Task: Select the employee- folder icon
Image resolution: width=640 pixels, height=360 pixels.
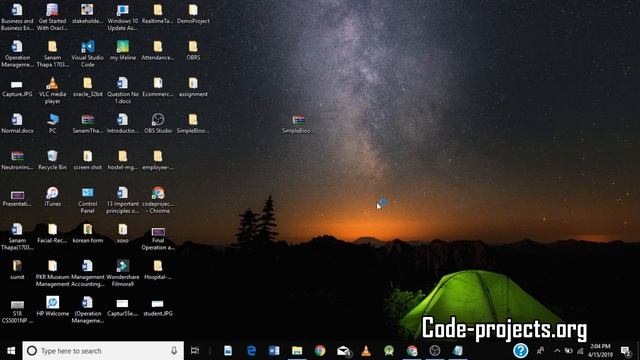Action: (x=158, y=160)
